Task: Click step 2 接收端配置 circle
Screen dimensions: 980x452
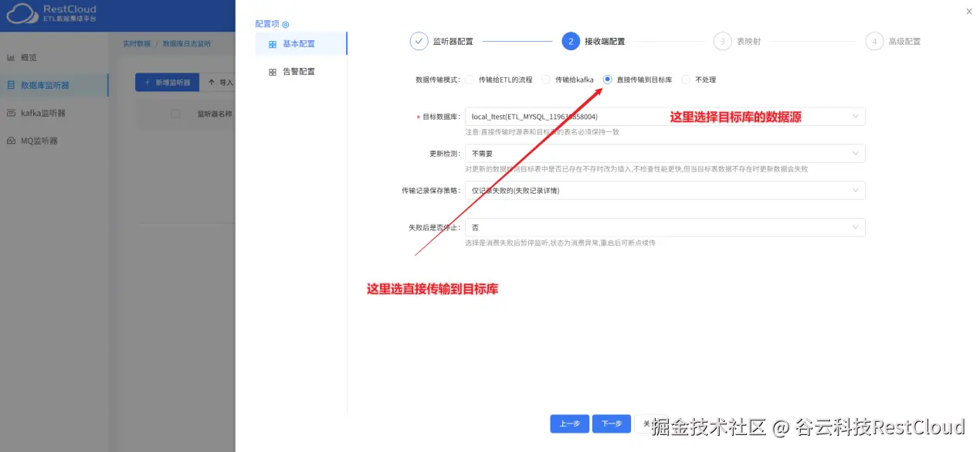Action: pyautogui.click(x=571, y=41)
